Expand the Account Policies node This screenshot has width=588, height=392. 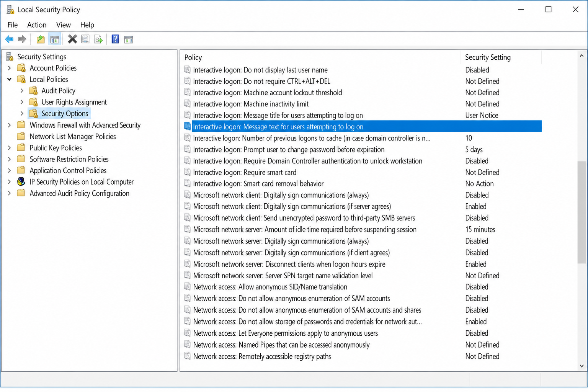10,68
